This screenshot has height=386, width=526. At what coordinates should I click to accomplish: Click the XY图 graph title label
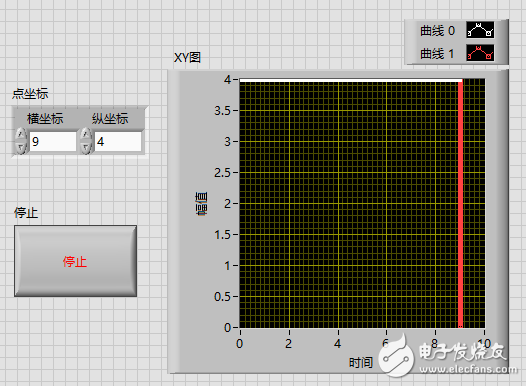pos(187,58)
